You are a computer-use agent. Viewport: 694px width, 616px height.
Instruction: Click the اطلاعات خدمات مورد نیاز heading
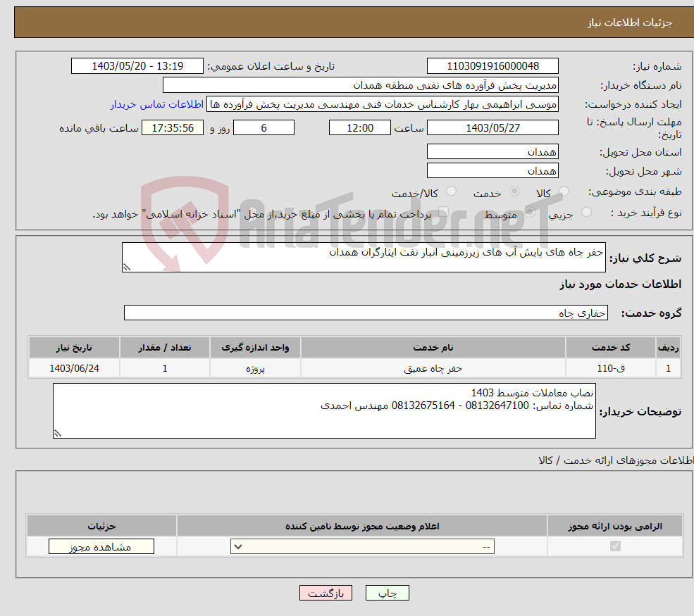[x=620, y=284]
